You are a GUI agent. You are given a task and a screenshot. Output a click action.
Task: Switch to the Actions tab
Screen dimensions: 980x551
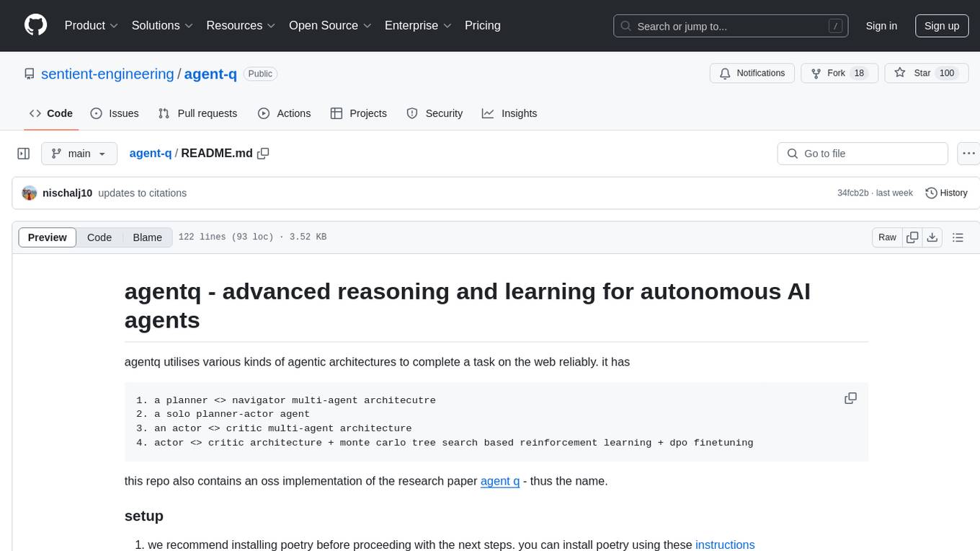pos(284,113)
